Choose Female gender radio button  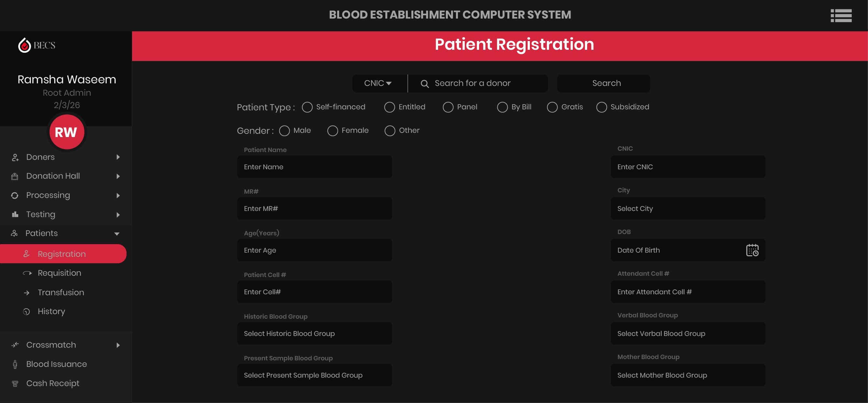332,131
